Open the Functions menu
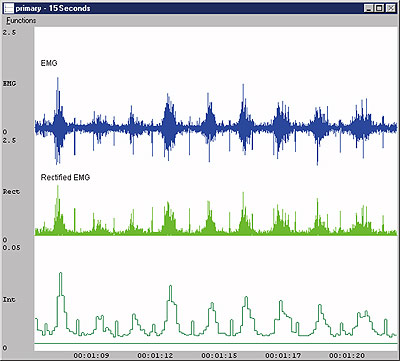Viewport: 400px width, 361px height. pyautogui.click(x=21, y=21)
